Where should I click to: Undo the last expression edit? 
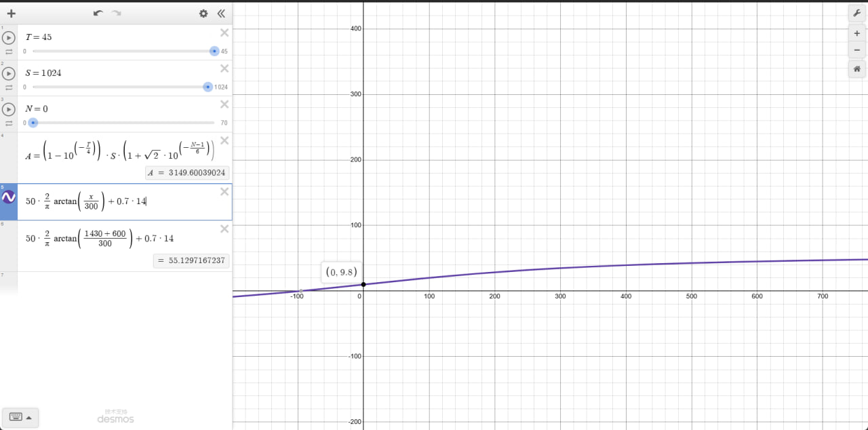click(98, 14)
